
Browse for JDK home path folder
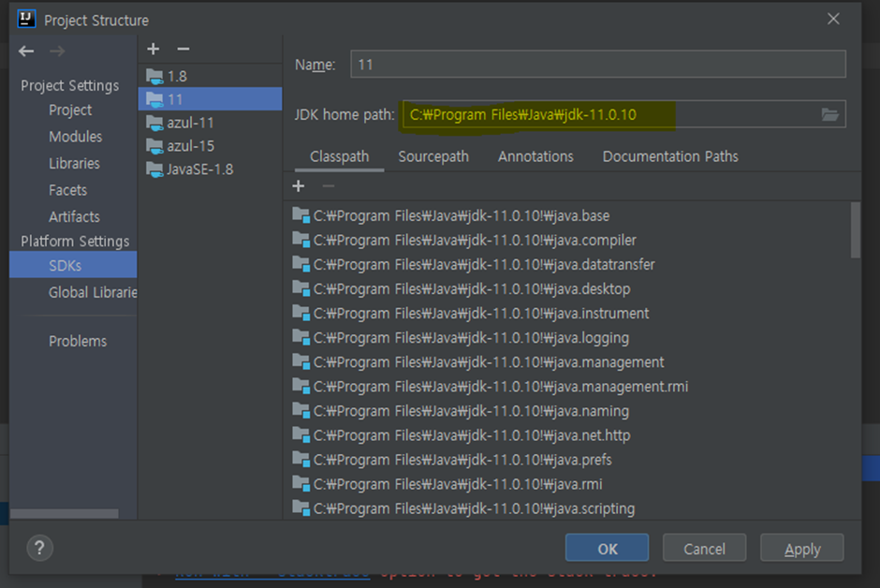pyautogui.click(x=829, y=114)
